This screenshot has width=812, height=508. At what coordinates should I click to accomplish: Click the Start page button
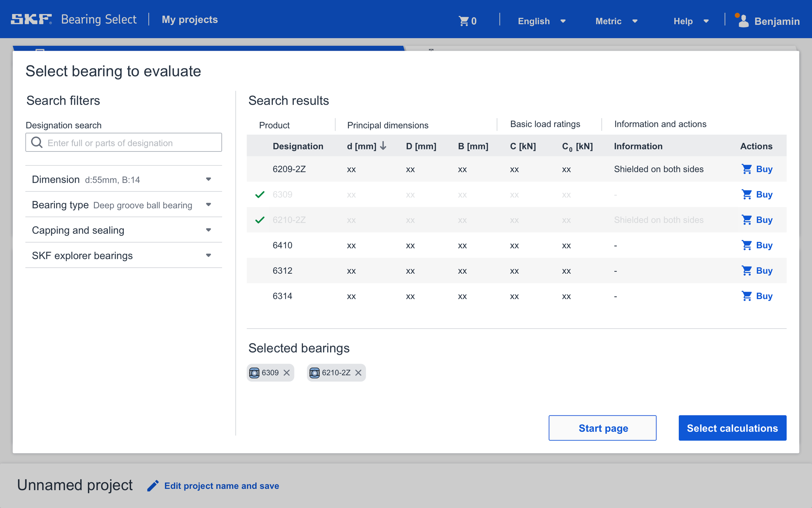(x=602, y=428)
